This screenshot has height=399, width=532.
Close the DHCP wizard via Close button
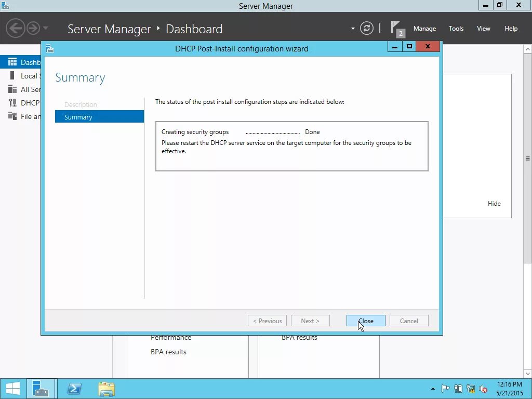(366, 321)
